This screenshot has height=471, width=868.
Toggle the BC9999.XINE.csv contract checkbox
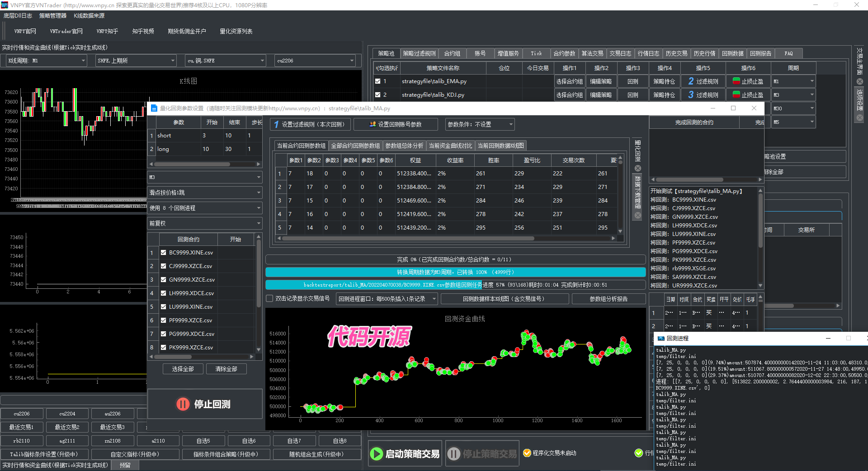click(x=164, y=253)
